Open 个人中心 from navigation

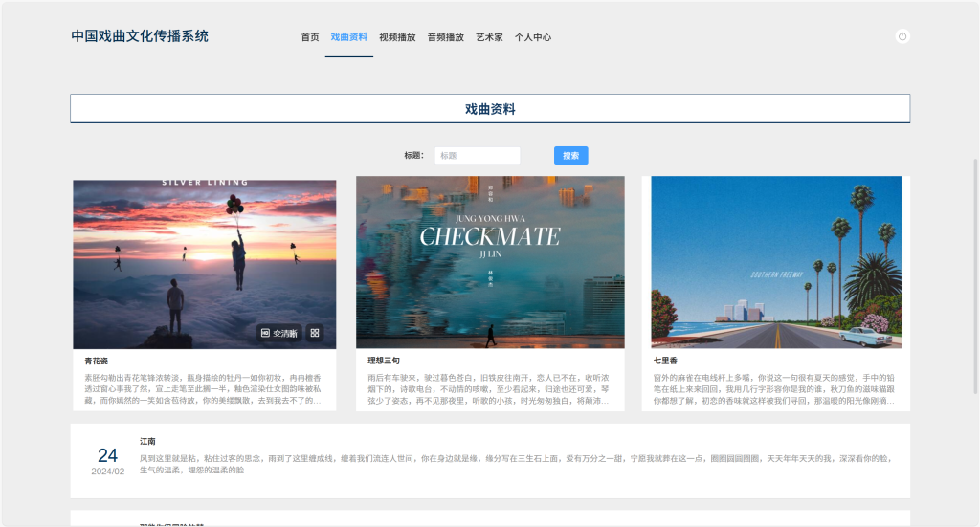(x=533, y=37)
